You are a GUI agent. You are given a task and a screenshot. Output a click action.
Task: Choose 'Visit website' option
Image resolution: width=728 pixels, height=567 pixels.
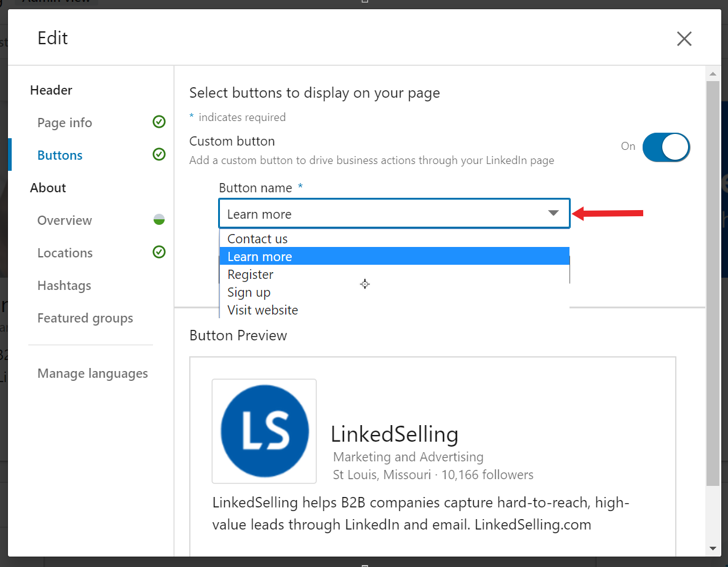pos(394,310)
